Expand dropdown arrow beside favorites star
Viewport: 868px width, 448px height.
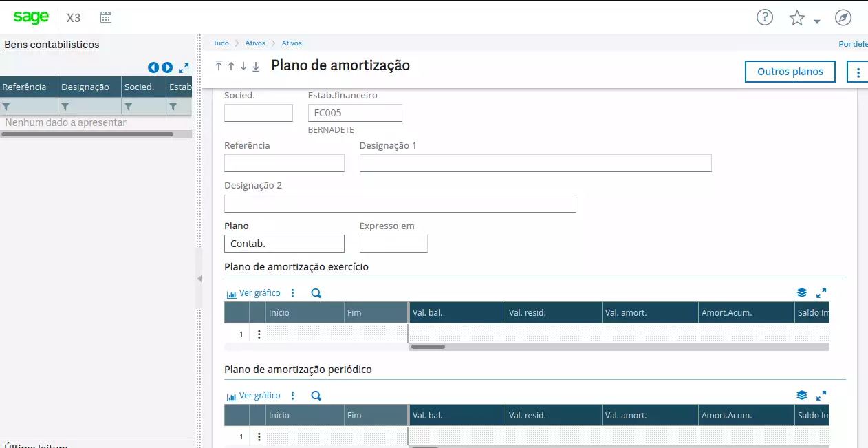817,21
